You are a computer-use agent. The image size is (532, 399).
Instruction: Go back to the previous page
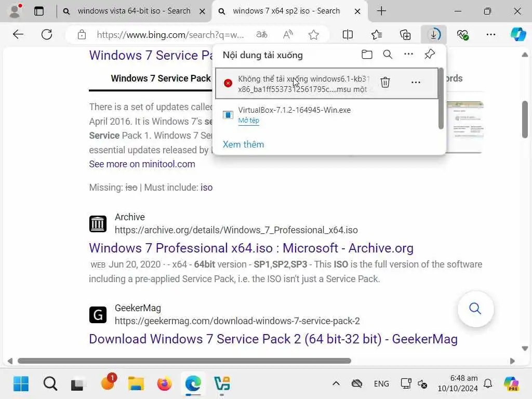point(18,34)
